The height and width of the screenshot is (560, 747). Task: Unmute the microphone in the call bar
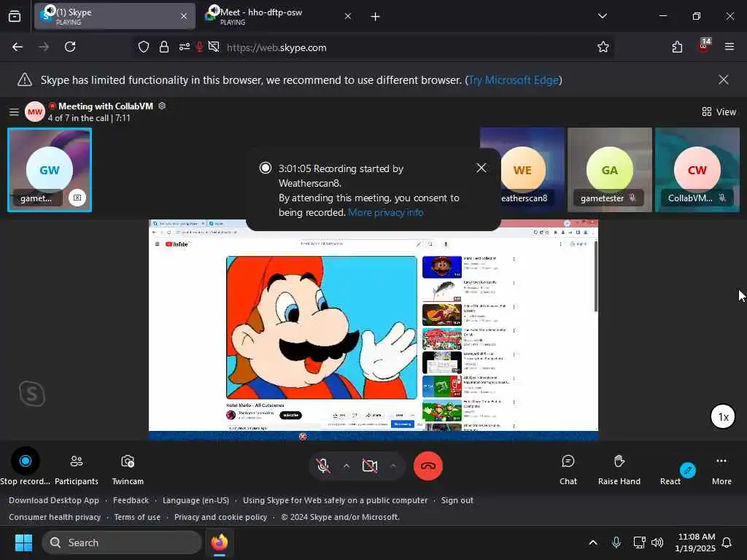pos(323,466)
